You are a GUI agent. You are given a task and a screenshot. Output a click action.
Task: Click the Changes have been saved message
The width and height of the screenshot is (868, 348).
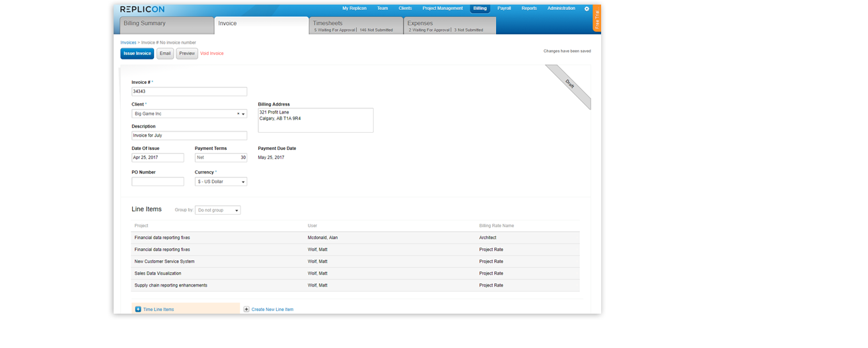(567, 51)
